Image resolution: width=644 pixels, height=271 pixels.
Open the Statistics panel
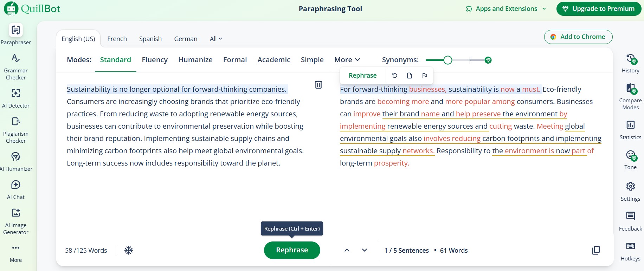pyautogui.click(x=631, y=129)
